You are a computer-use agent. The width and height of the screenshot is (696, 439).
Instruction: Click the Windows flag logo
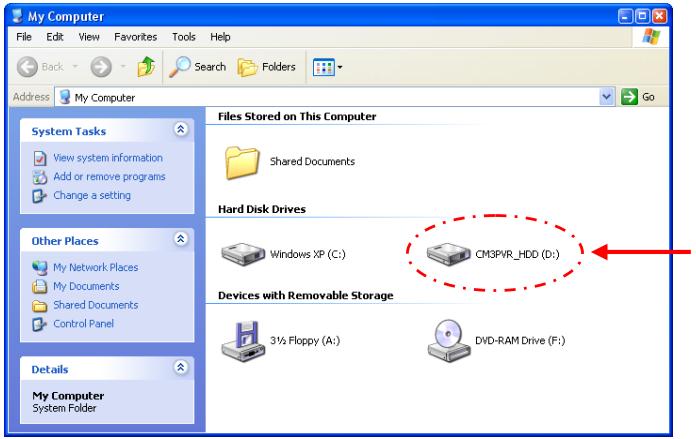coord(651,37)
